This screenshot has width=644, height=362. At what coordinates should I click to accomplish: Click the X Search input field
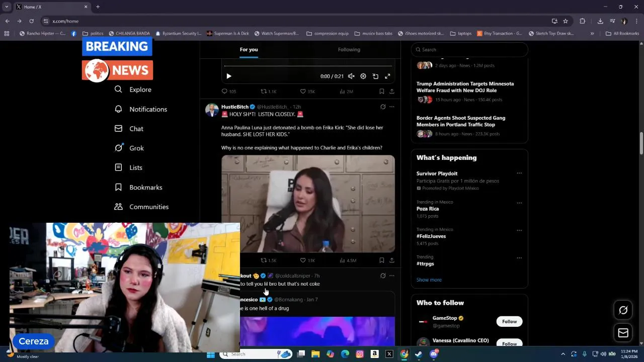click(x=469, y=49)
